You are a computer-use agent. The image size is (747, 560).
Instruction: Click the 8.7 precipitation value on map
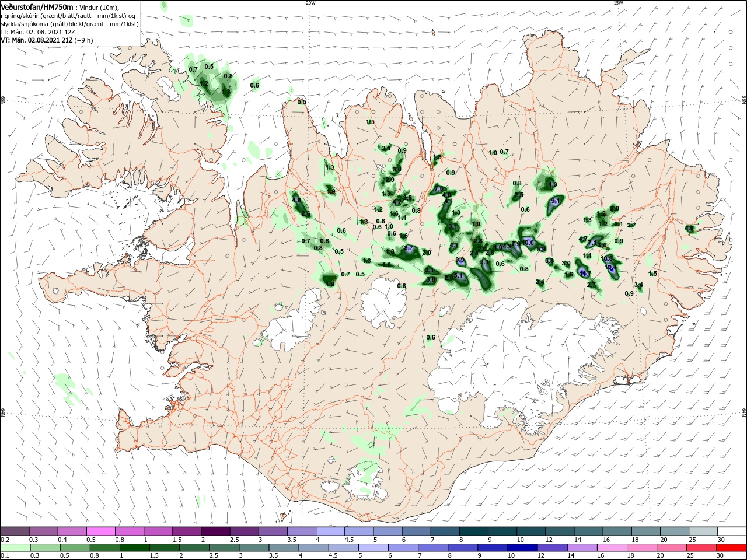(x=409, y=249)
